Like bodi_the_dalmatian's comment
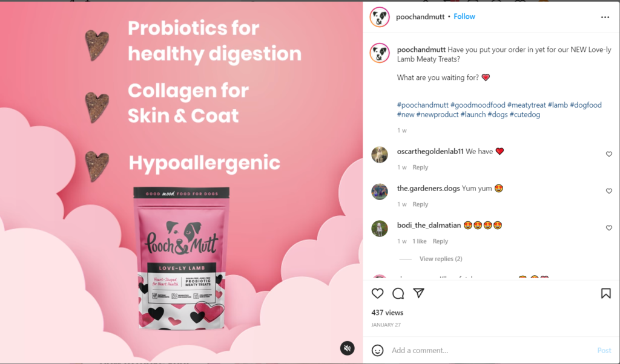 pyautogui.click(x=609, y=228)
